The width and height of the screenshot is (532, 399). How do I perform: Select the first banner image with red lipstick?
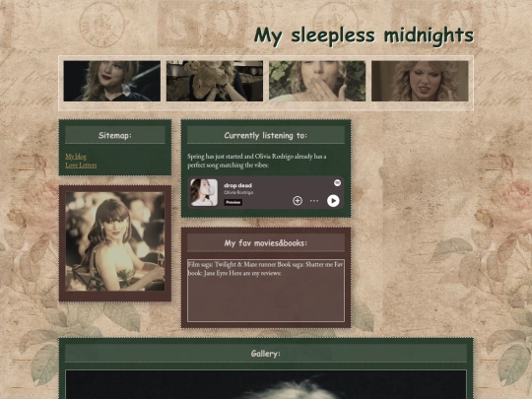click(112, 81)
